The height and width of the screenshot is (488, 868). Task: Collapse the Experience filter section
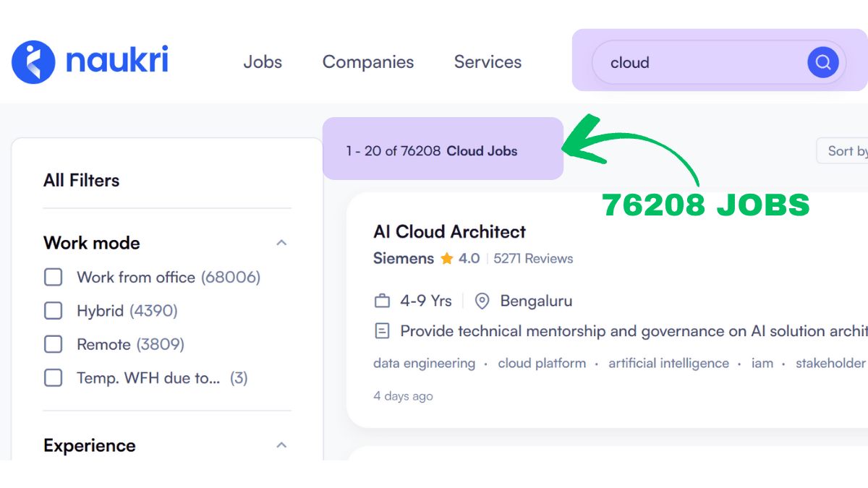coord(281,445)
